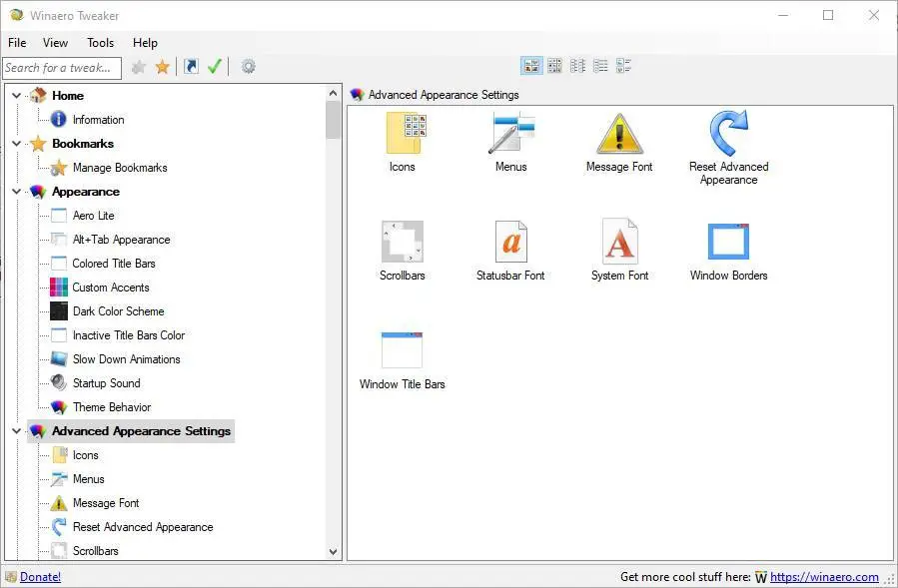Maximize the Winaero Tweaker window
The height and width of the screenshot is (588, 898).
(x=828, y=15)
